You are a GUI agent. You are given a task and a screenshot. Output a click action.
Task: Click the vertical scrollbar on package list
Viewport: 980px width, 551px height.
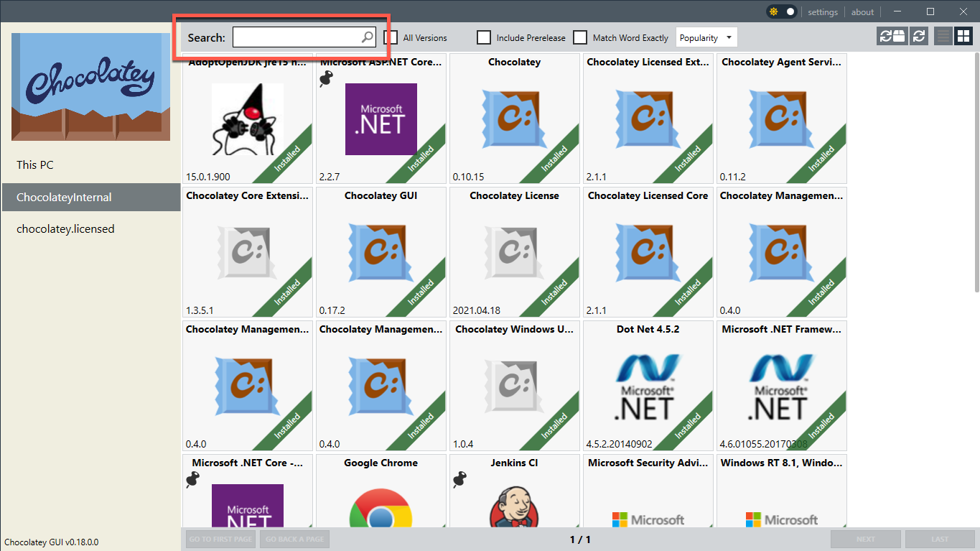click(x=976, y=172)
